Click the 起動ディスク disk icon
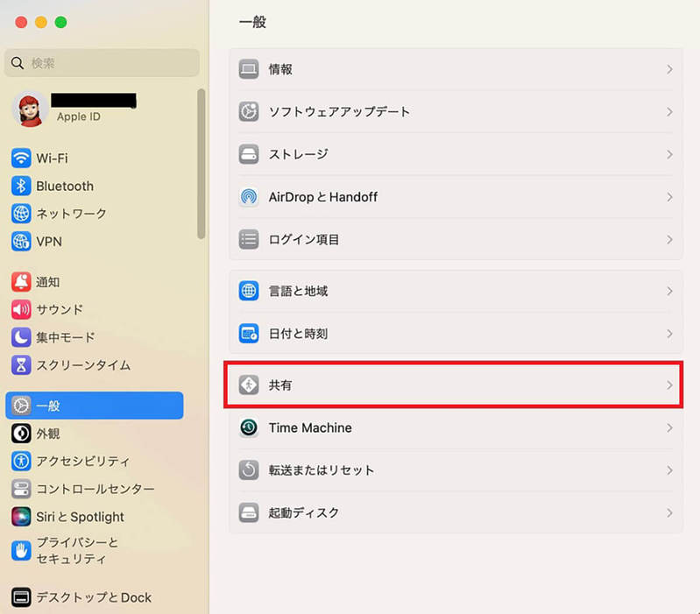The width and height of the screenshot is (700, 614). (249, 512)
